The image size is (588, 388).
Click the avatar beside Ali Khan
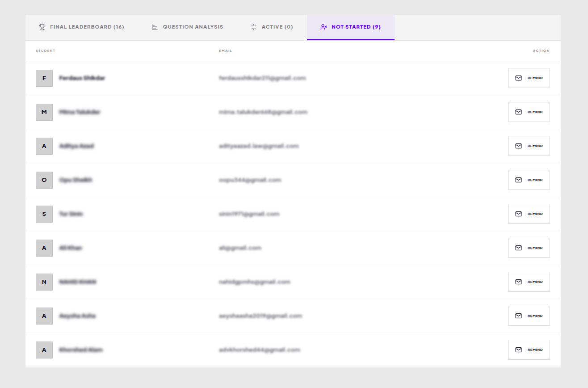pyautogui.click(x=44, y=248)
